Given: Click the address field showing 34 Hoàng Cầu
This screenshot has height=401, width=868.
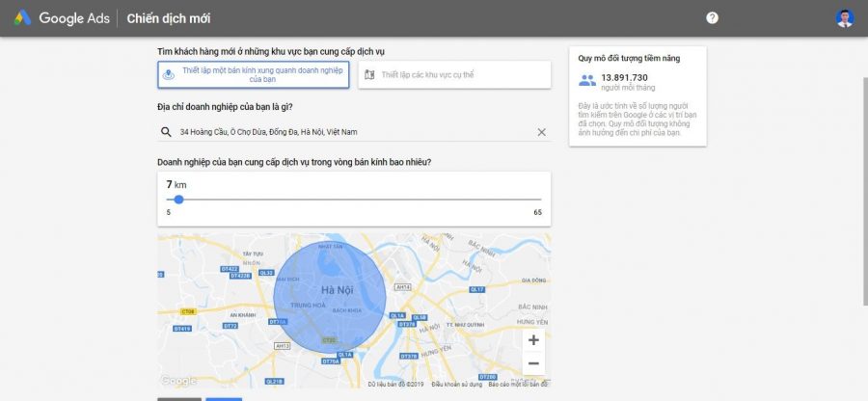Looking at the screenshot, I should tap(354, 132).
